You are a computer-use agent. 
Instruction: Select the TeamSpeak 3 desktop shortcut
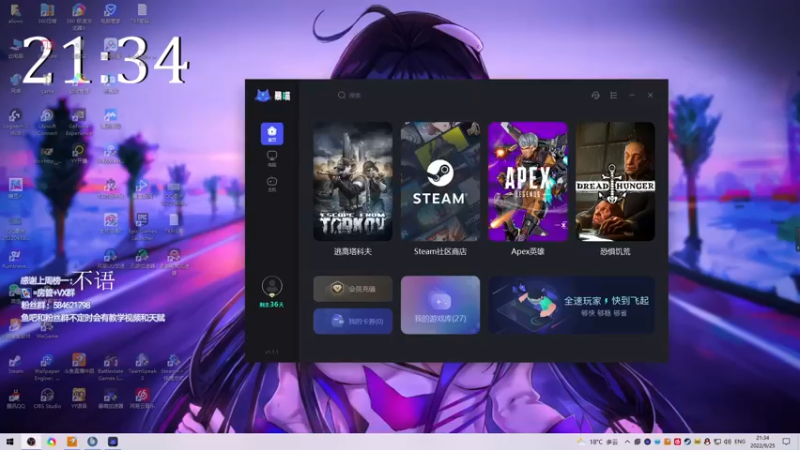click(142, 367)
